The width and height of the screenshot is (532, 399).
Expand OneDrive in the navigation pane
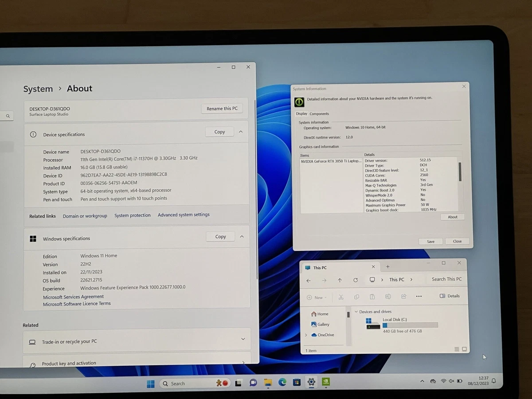(x=306, y=335)
